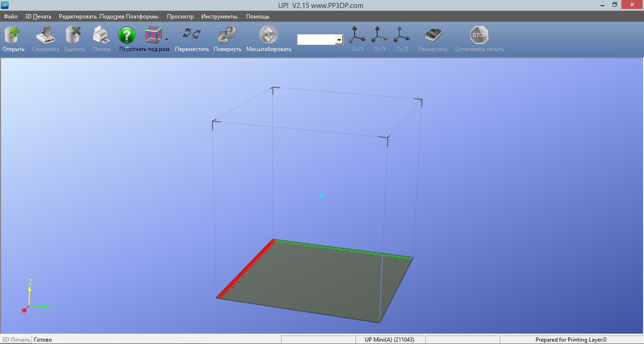Close the UP! window
Image resolution: width=644 pixels, height=344 pixels.
(x=633, y=5)
